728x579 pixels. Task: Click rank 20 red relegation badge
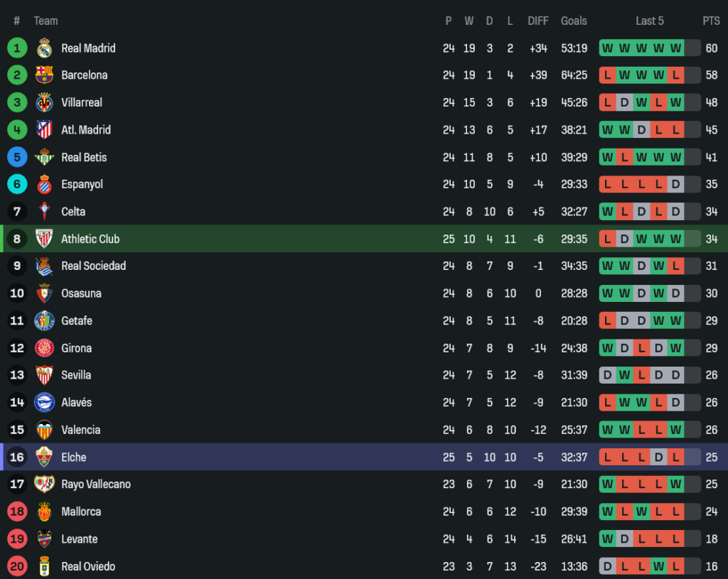tap(17, 566)
